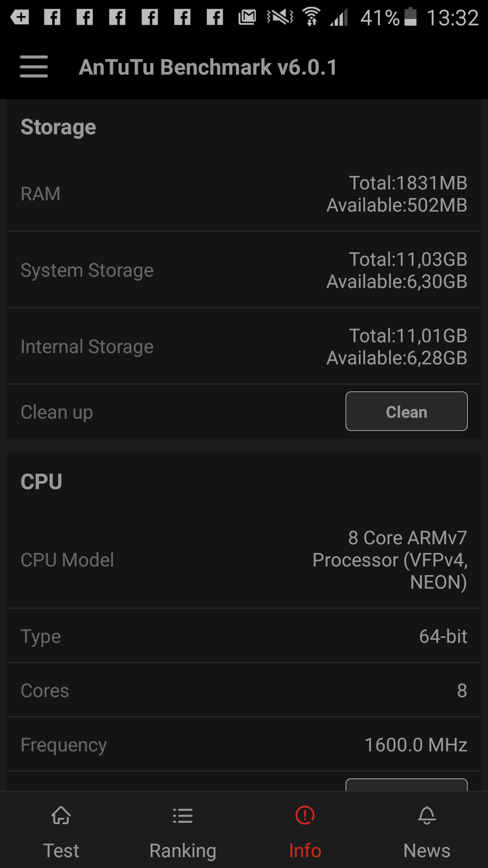
Task: Tap the plus-box notification icon in status bar
Action: point(20,18)
